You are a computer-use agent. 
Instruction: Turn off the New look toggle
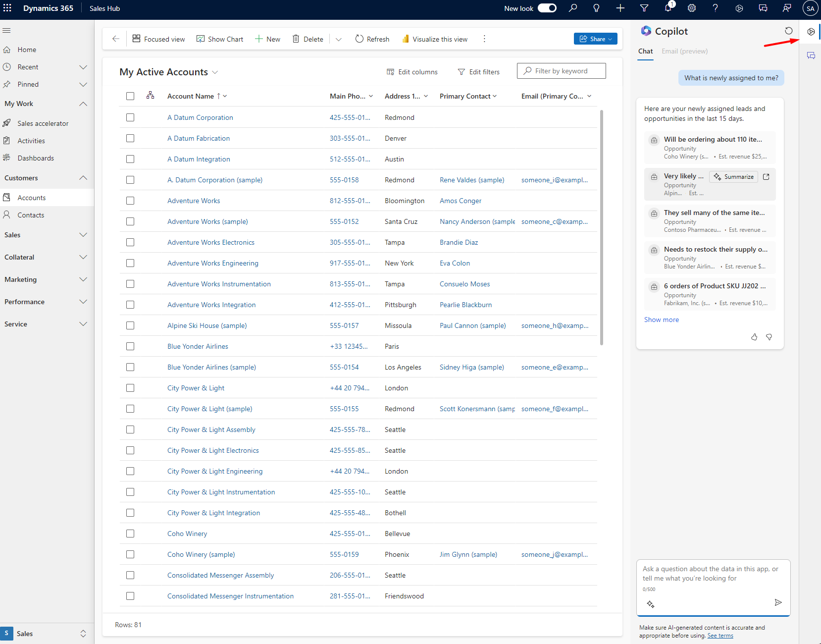tap(547, 8)
